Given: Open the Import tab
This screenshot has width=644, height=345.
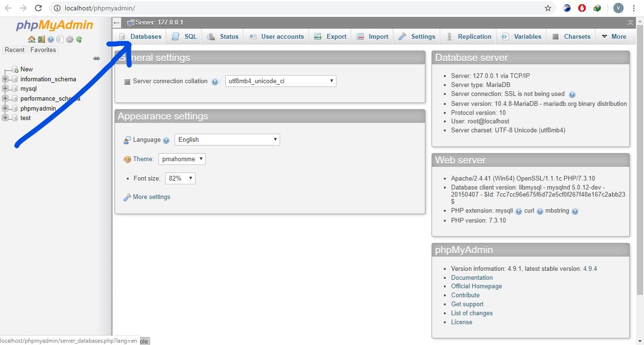Looking at the screenshot, I should (372, 36).
